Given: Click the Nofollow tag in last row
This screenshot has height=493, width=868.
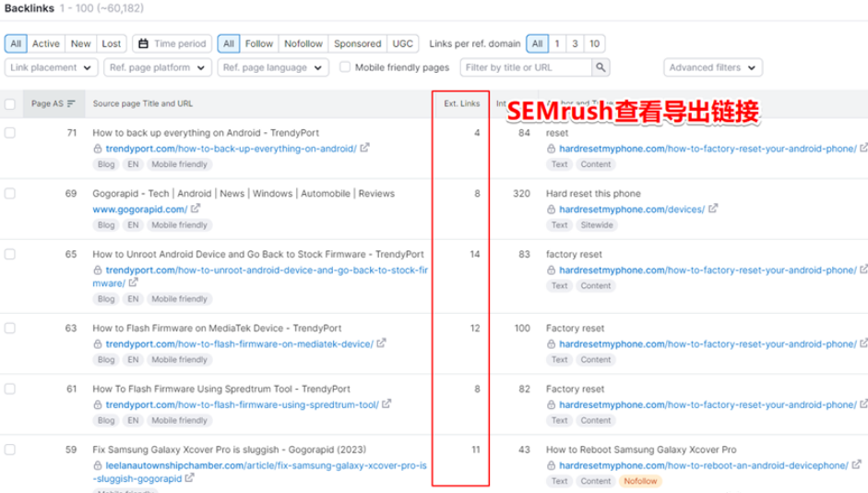Looking at the screenshot, I should (x=640, y=481).
